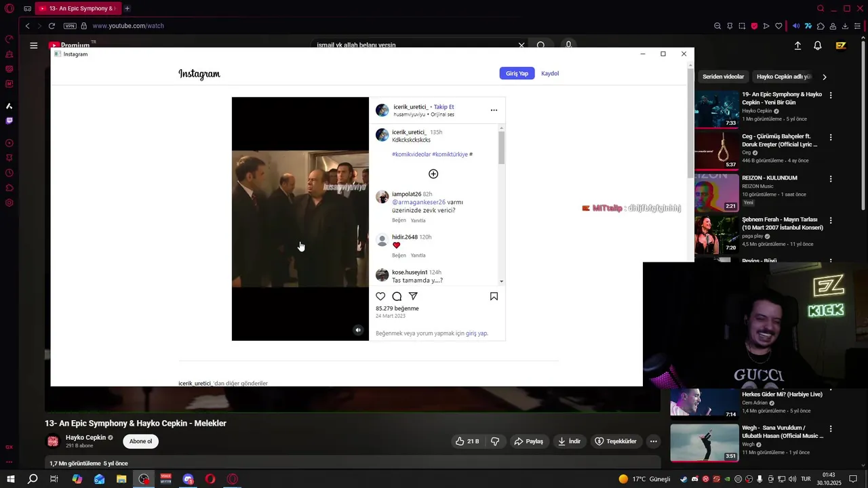Open more actions dots beside Teşekkürler
Viewport: 868px width, 488px height.
tap(653, 441)
